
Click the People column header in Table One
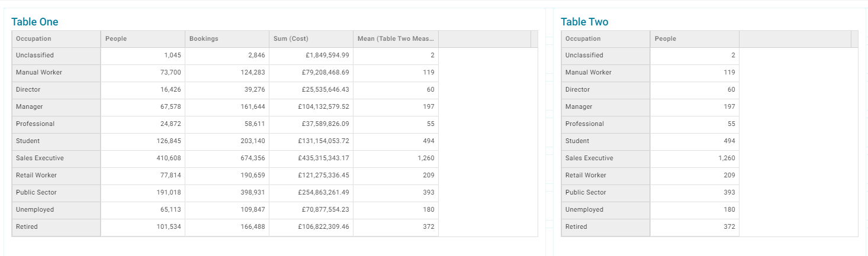[x=143, y=39]
